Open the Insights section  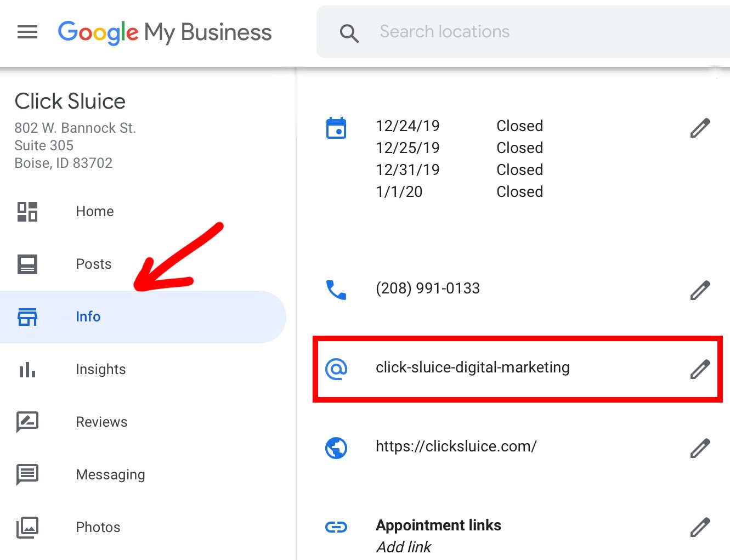(x=101, y=369)
